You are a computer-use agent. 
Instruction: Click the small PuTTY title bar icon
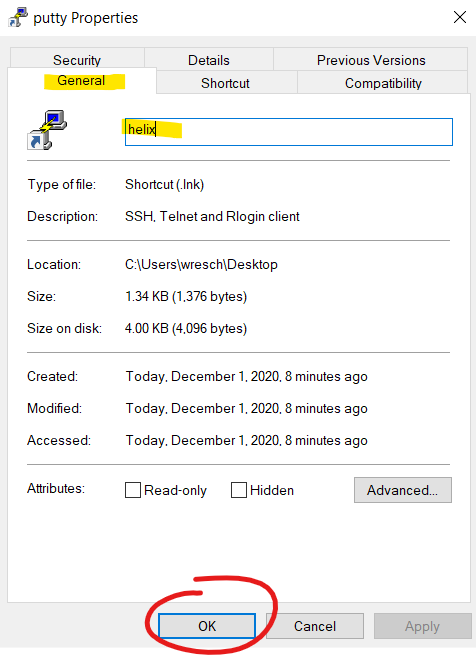[x=18, y=17]
